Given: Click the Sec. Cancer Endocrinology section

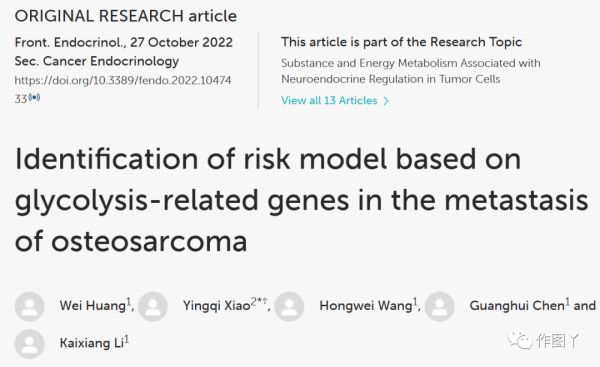Looking at the screenshot, I should pos(97,61).
